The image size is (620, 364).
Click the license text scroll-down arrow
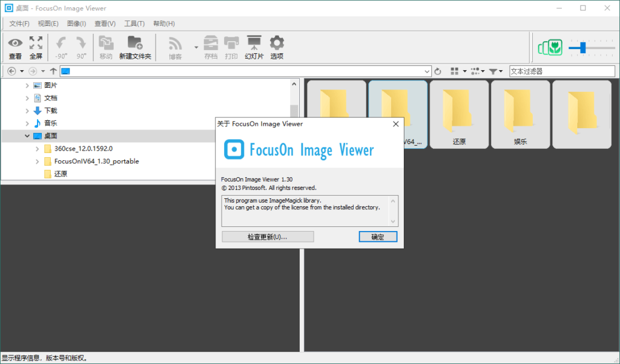click(x=392, y=221)
